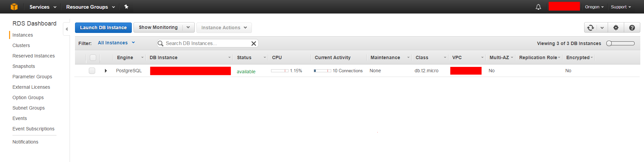Image resolution: width=644 pixels, height=162 pixels.
Task: Click the Show Monitoring button
Action: tap(158, 27)
